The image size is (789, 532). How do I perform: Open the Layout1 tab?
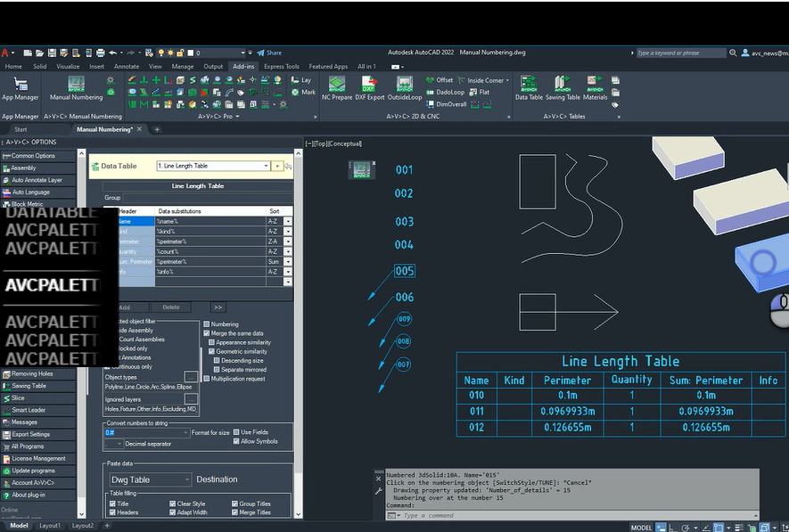point(49,526)
